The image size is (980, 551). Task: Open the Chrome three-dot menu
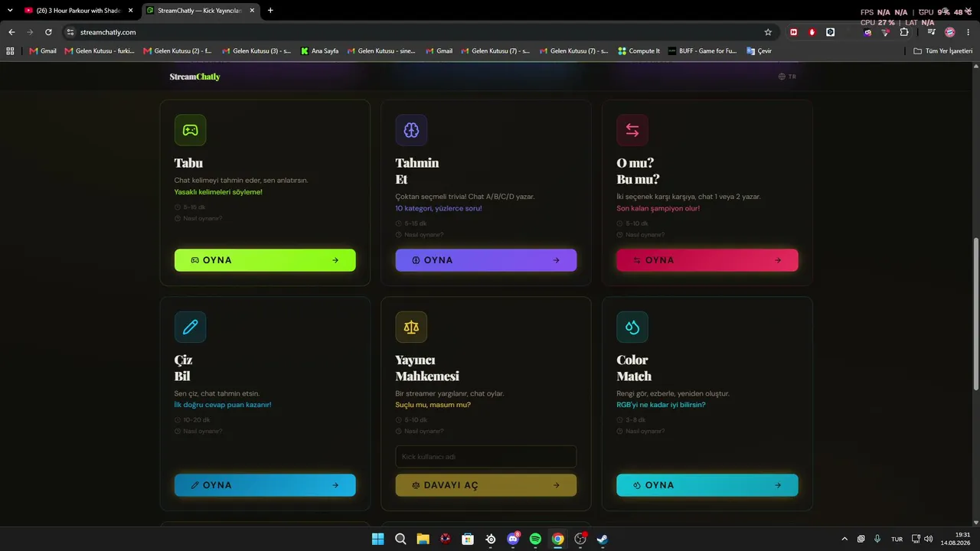click(x=969, y=32)
